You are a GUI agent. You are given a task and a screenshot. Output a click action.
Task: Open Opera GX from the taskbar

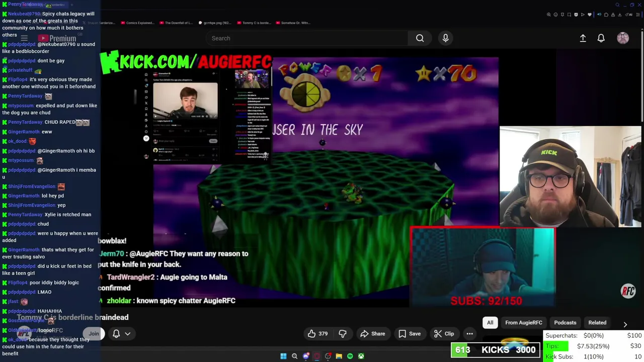(x=316, y=356)
